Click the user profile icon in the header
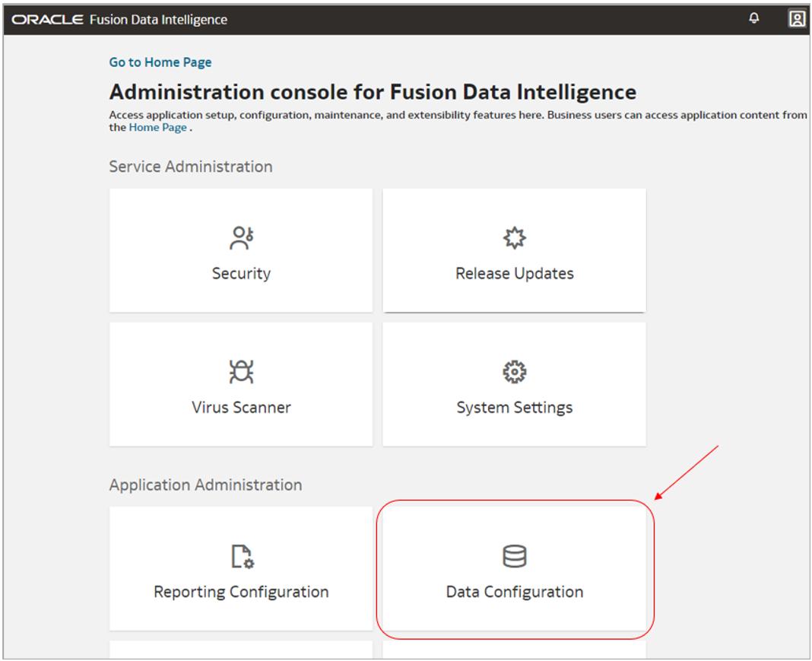This screenshot has height=661, width=812. coord(797,18)
